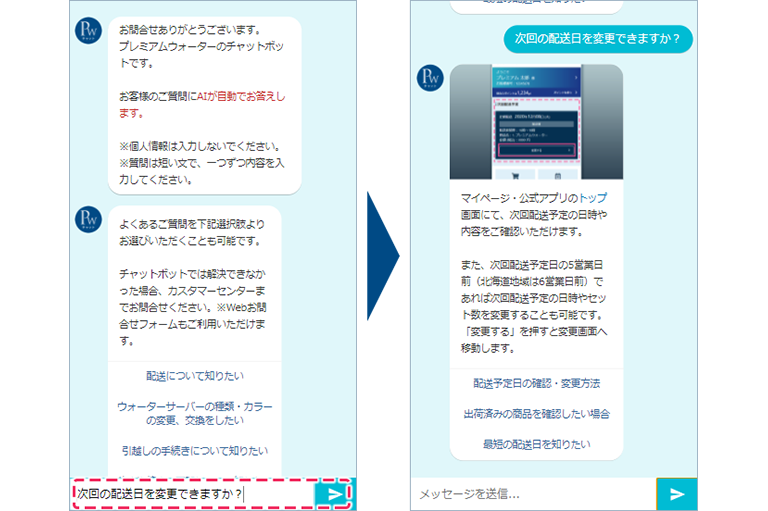Choose ウォーターサーバーの種類・カラーの変更 option
This screenshot has height=511, width=768.
[x=194, y=415]
